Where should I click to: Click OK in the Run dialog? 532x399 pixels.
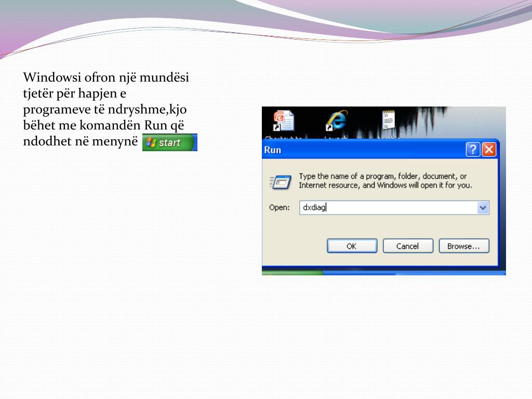pyautogui.click(x=352, y=246)
